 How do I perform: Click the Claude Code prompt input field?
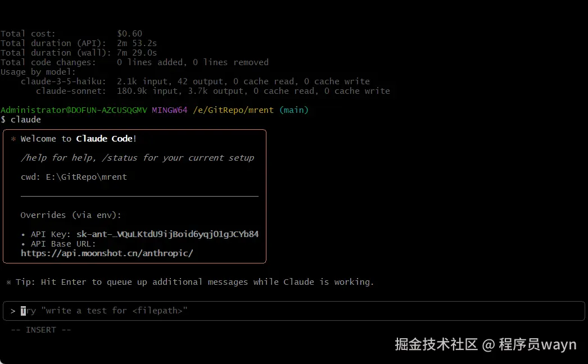[x=293, y=311]
